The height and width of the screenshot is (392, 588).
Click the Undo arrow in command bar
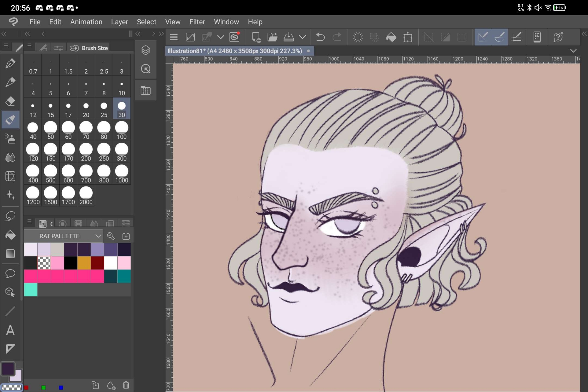coord(320,37)
